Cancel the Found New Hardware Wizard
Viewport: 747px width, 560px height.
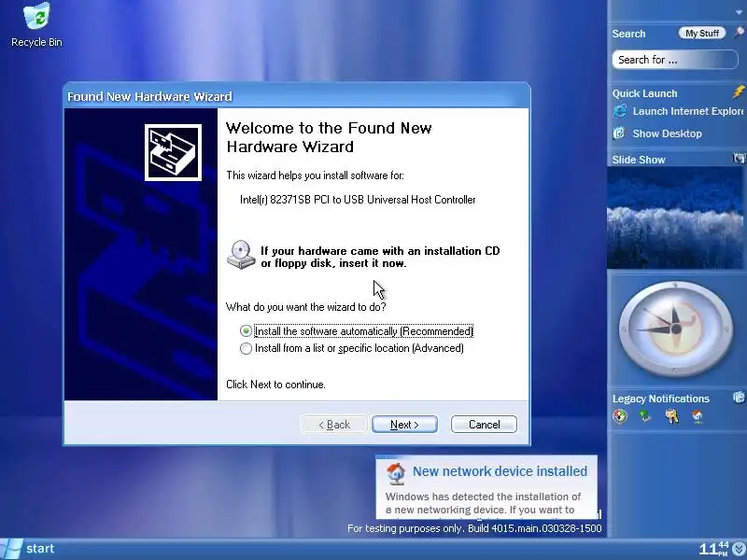tap(484, 425)
